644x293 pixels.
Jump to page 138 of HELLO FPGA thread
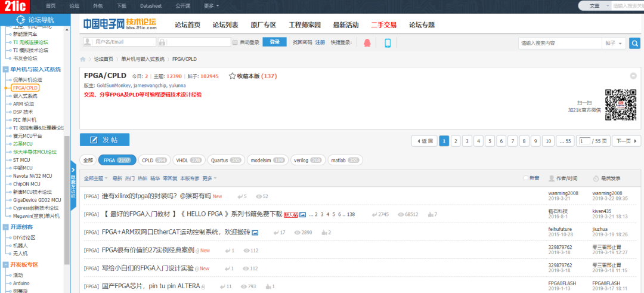pos(351,214)
